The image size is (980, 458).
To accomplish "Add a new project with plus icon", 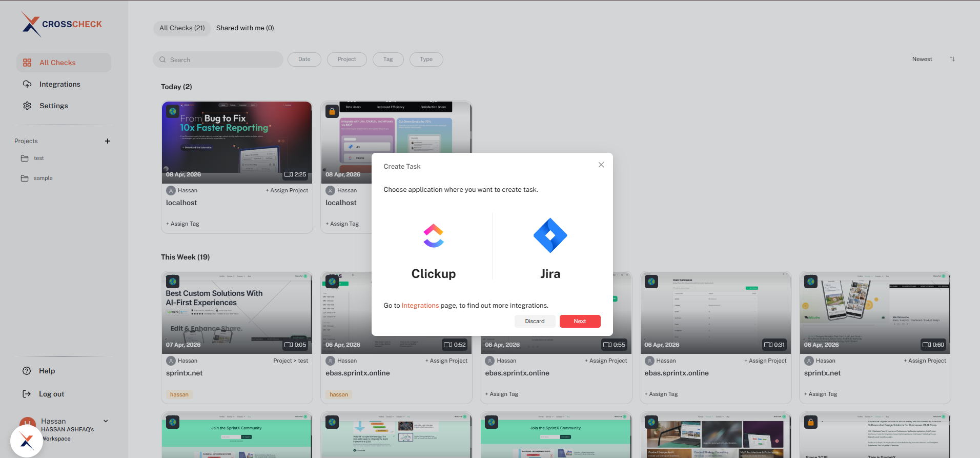I will (108, 141).
